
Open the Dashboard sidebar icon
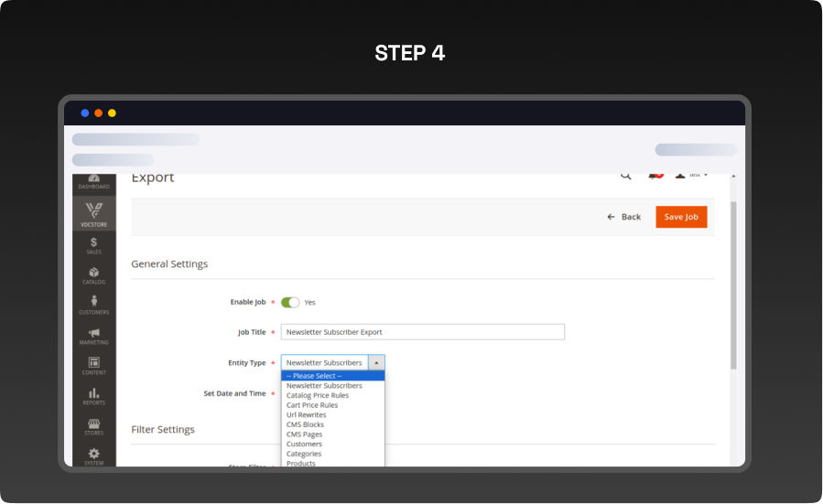[93, 181]
